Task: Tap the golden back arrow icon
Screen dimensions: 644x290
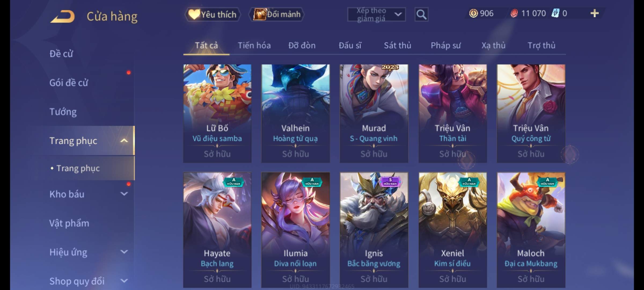Action: tap(63, 16)
